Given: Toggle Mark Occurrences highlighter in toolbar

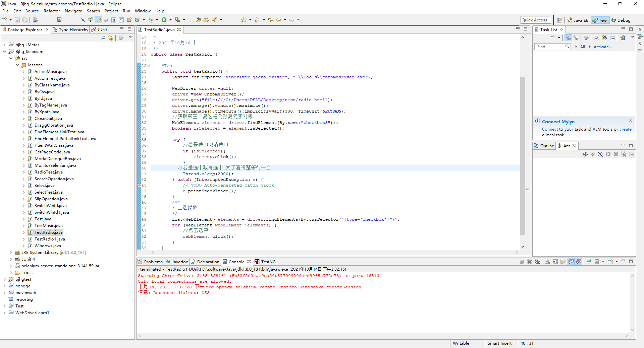Looking at the screenshot, I should pyautogui.click(x=99, y=20).
